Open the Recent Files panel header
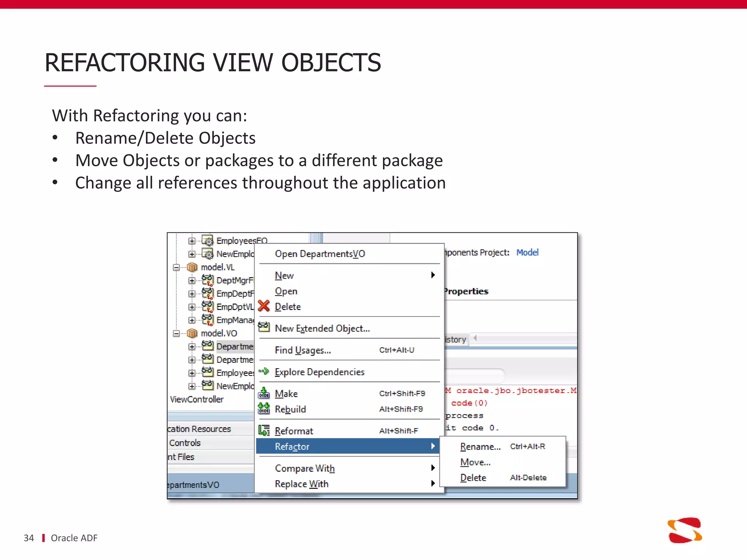The width and height of the screenshot is (747, 560). point(211,456)
